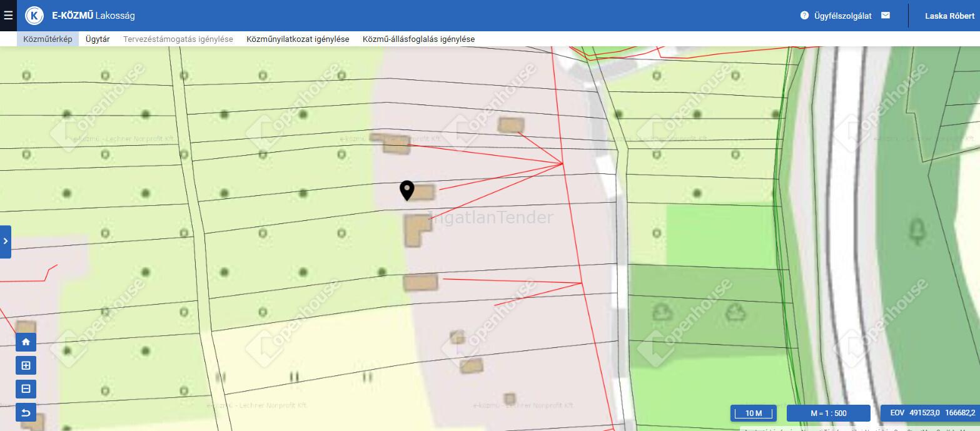Click the Tervezéstámogatás igénylése tab
Screen dimensions: 980x431
click(178, 39)
